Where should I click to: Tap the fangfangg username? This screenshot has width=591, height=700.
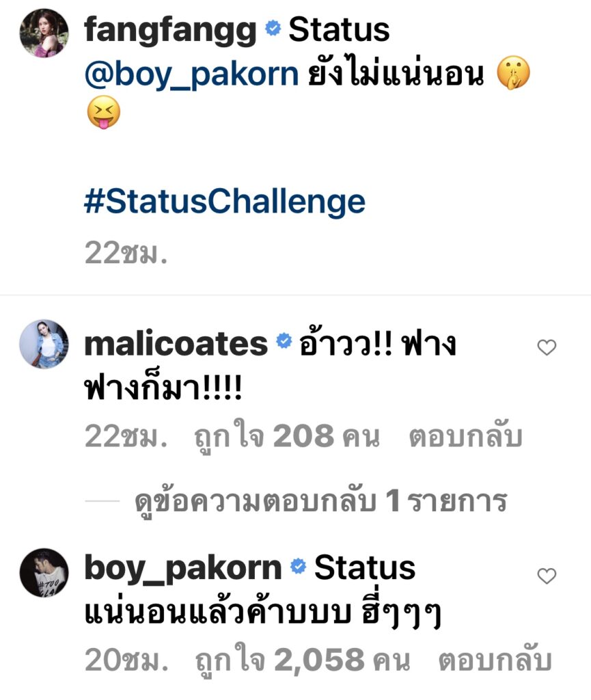point(170,30)
